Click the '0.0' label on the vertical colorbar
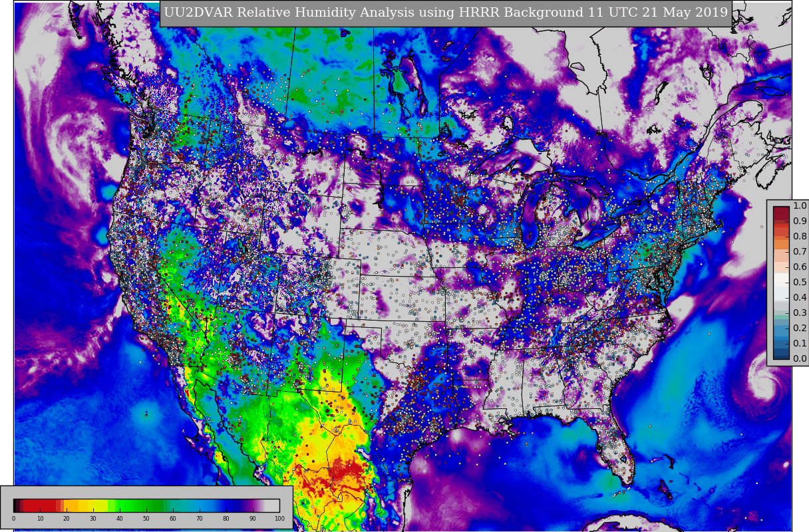809x532 pixels. [800, 358]
